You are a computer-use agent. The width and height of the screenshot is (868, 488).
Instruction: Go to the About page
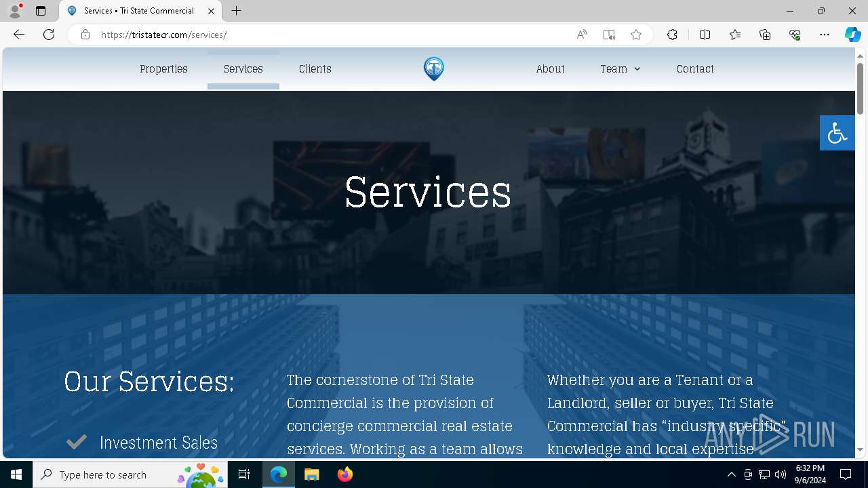[x=550, y=68]
